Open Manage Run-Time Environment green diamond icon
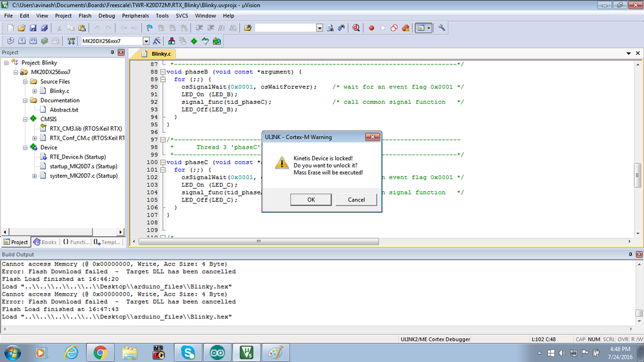 (194, 41)
